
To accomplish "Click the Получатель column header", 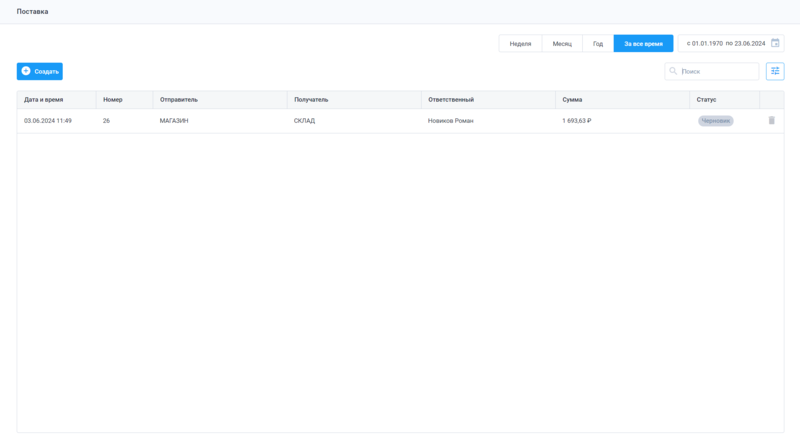I will click(x=311, y=100).
